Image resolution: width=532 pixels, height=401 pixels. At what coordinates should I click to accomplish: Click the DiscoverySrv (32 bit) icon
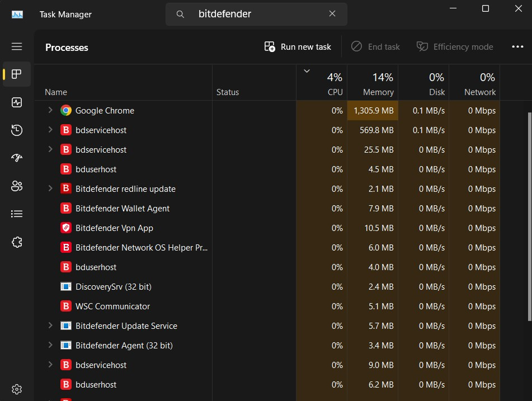(66, 287)
